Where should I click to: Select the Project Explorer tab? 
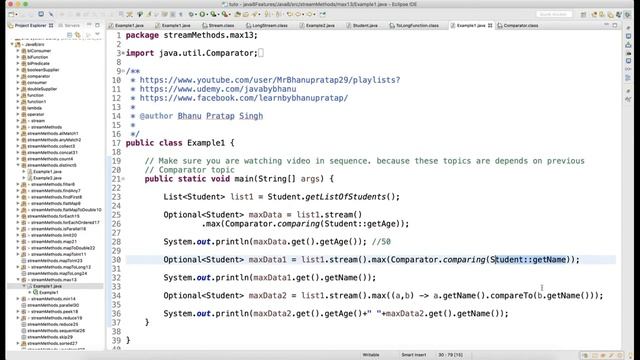point(31,25)
